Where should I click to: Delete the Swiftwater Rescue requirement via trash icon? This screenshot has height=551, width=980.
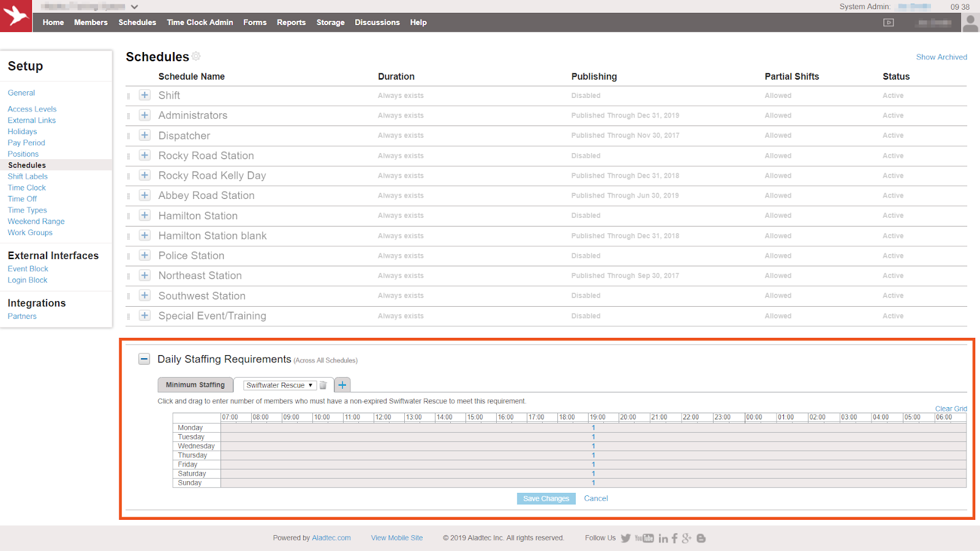[323, 385]
